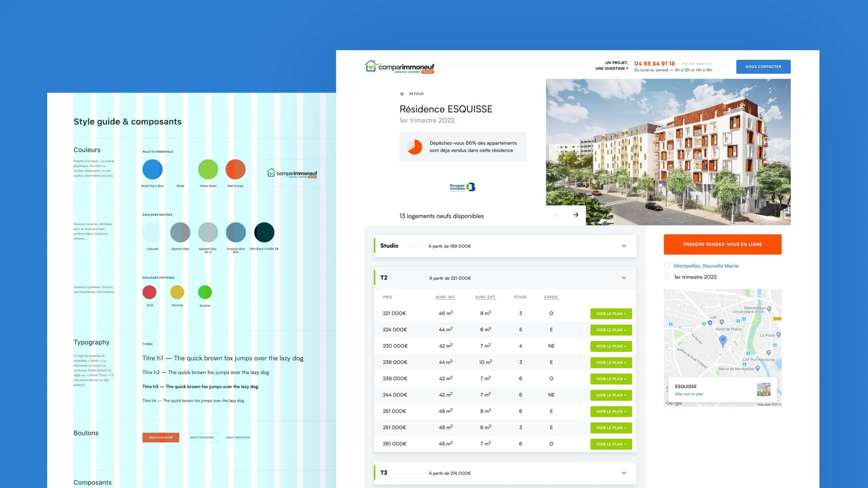This screenshot has width=868, height=488.
Task: Click the Bouygues Immobilier logo
Action: 462,187
